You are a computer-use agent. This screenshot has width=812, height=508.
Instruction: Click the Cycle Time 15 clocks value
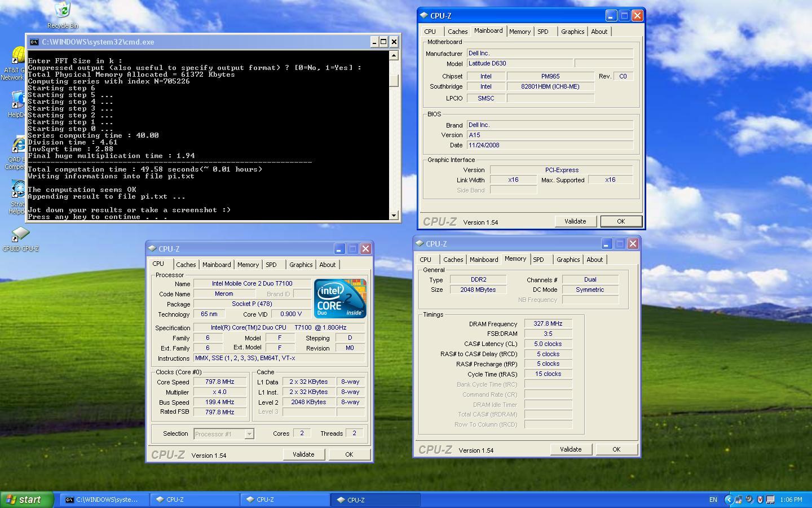click(548, 374)
